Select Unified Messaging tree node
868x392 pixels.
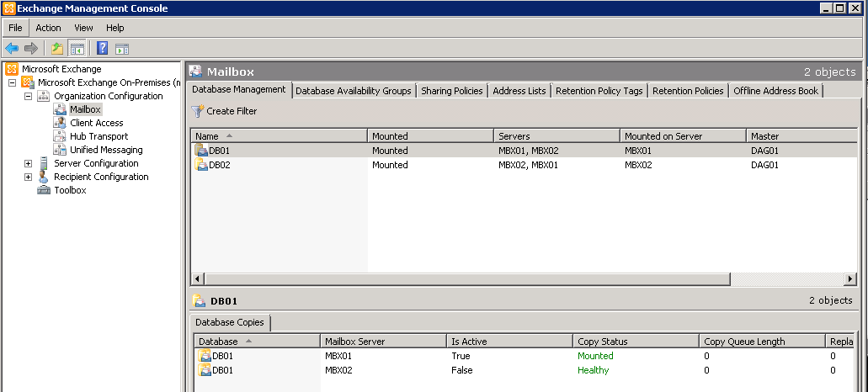106,150
